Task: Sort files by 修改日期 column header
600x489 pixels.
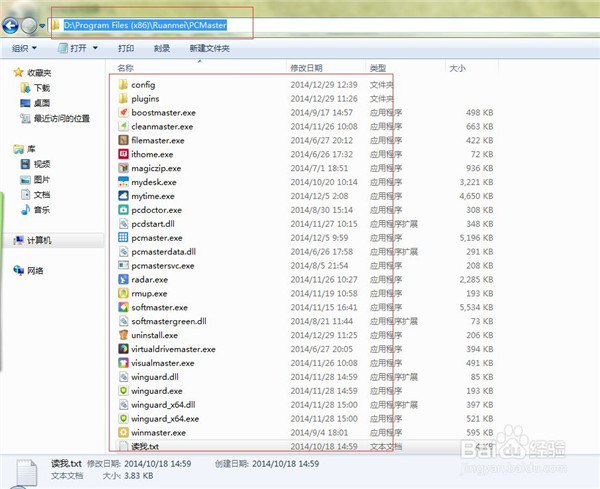Action: pos(307,68)
